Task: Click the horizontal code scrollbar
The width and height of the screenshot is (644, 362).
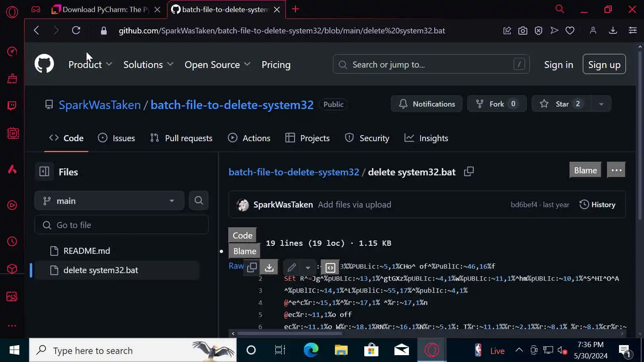Action: (290, 333)
